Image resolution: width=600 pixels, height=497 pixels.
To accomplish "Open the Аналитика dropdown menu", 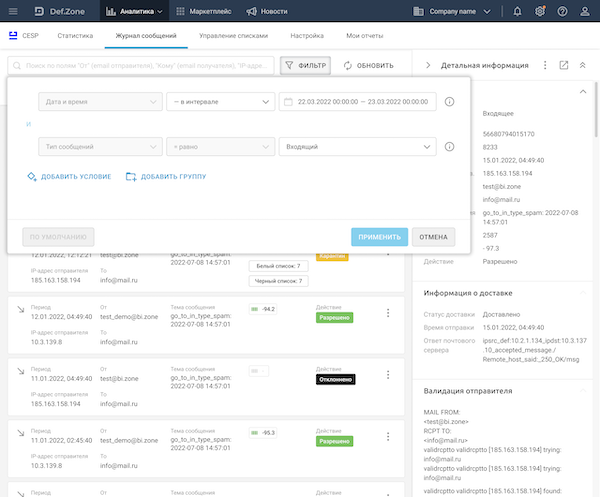I will [134, 11].
